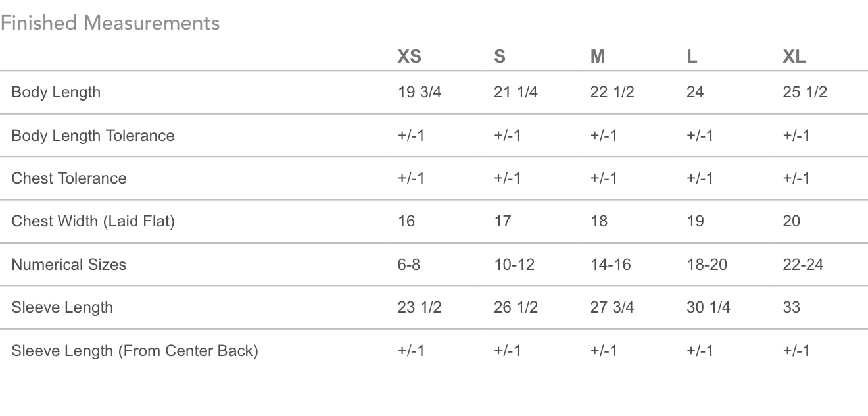Select the XS column header

point(409,57)
